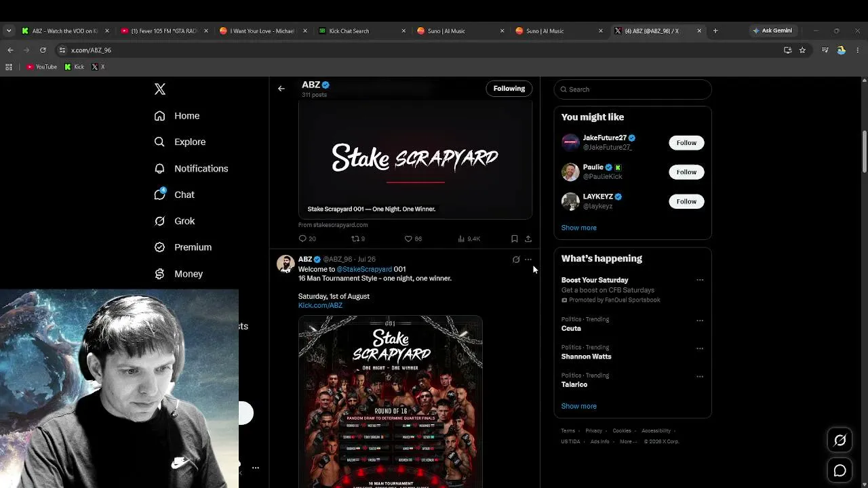
Task: Toggle the Following button for ABZ
Action: pos(509,89)
